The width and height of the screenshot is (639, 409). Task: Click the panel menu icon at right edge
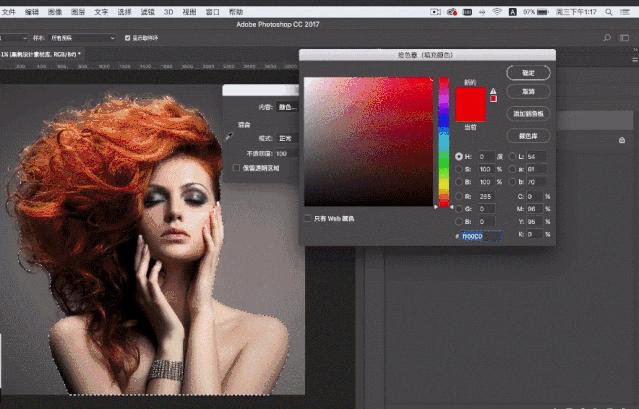(635, 59)
